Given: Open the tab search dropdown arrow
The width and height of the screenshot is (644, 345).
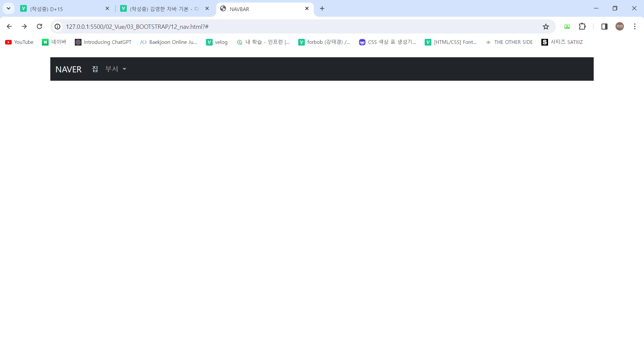Looking at the screenshot, I should point(8,8).
